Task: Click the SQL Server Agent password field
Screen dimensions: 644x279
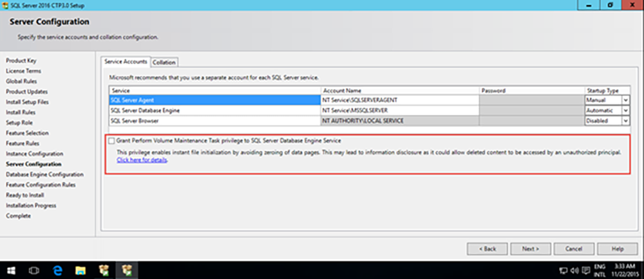Action: tap(531, 100)
